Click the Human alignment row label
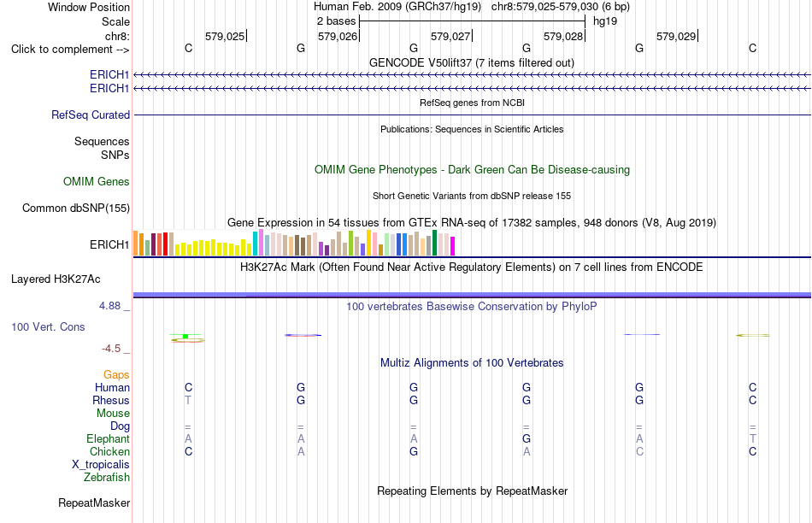This screenshot has width=812, height=523. pyautogui.click(x=112, y=388)
